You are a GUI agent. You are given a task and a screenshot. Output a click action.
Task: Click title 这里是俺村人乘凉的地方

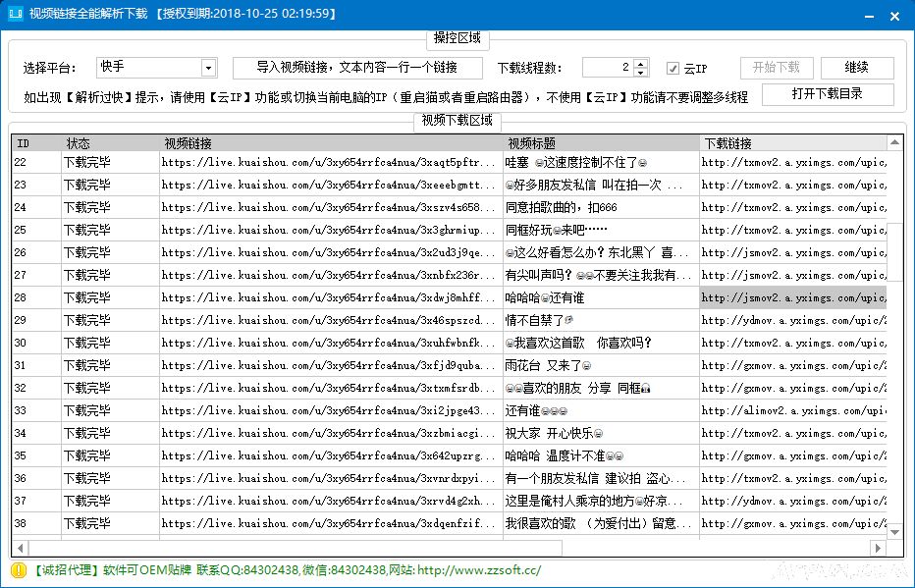click(594, 501)
